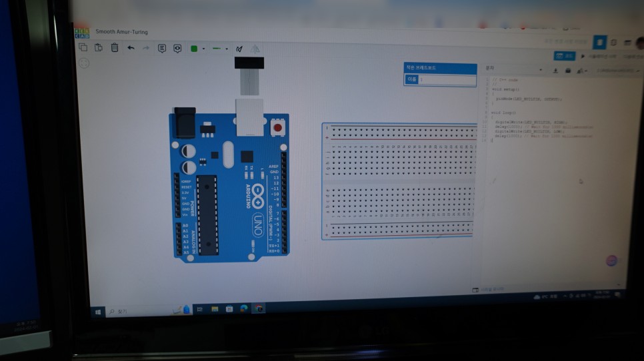Viewport: 644px width, 361px height.
Task: Click the blue circuit view icon
Action: (599, 42)
